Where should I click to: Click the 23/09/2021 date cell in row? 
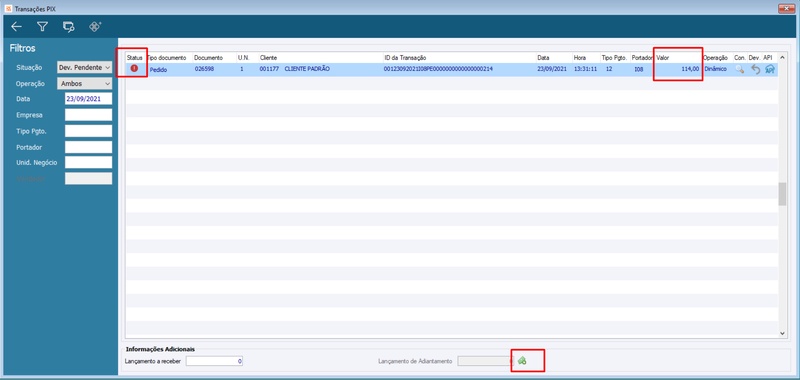point(551,69)
